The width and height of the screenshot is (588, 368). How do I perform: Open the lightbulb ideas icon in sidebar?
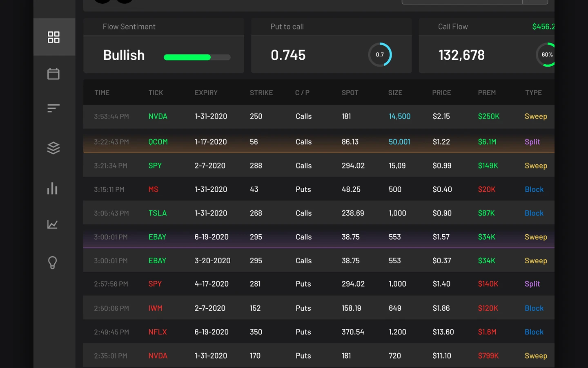pyautogui.click(x=53, y=262)
